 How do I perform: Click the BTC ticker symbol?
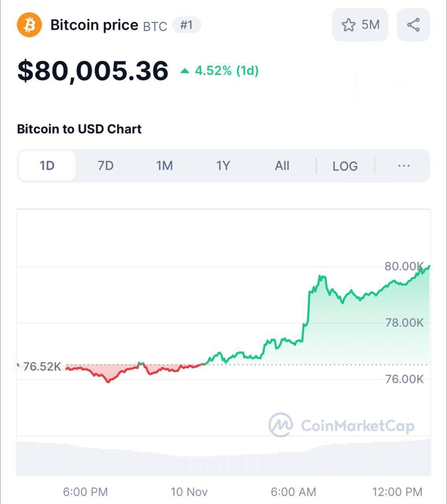tap(155, 26)
